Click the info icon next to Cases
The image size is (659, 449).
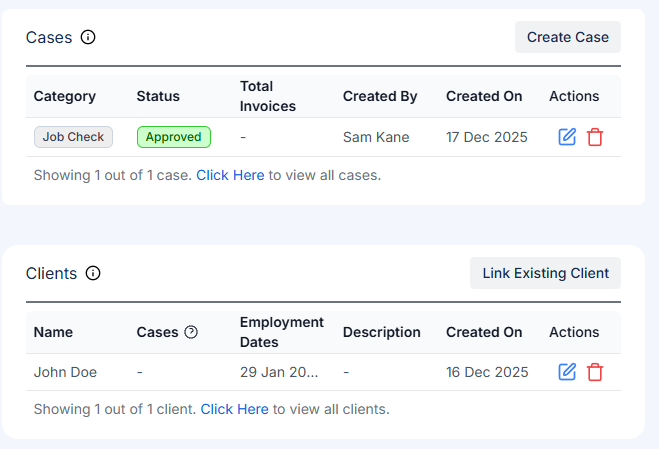point(88,38)
